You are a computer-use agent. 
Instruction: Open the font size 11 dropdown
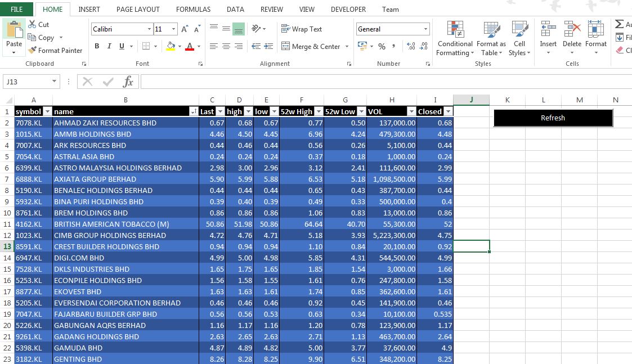[x=174, y=29]
